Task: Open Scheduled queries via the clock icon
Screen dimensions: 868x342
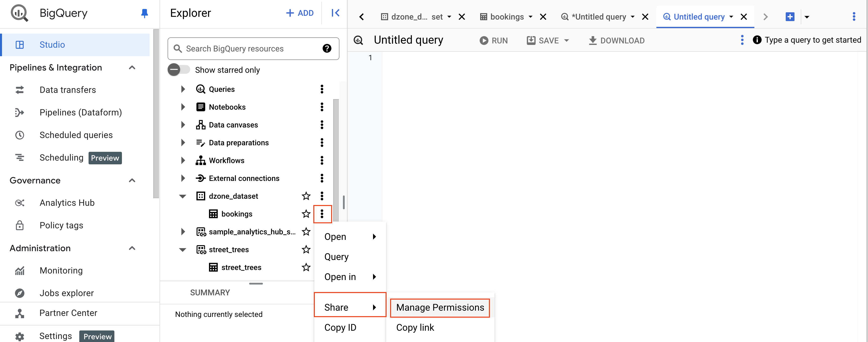Action: [x=20, y=135]
